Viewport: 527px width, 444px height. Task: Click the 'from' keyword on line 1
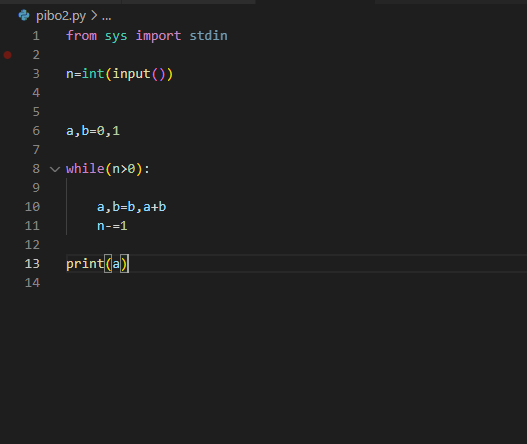tap(81, 36)
